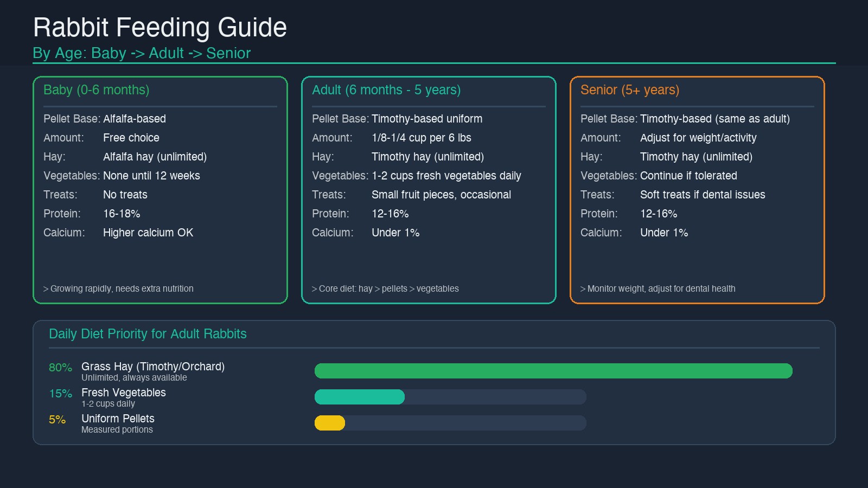Select the green Grass Hay progress bar
The width and height of the screenshot is (868, 488).
click(553, 371)
